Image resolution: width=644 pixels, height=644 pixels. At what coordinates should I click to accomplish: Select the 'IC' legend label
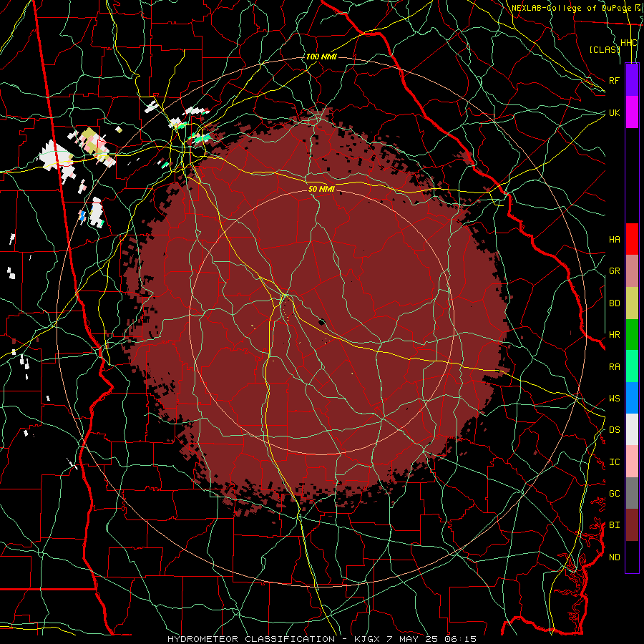click(x=614, y=462)
